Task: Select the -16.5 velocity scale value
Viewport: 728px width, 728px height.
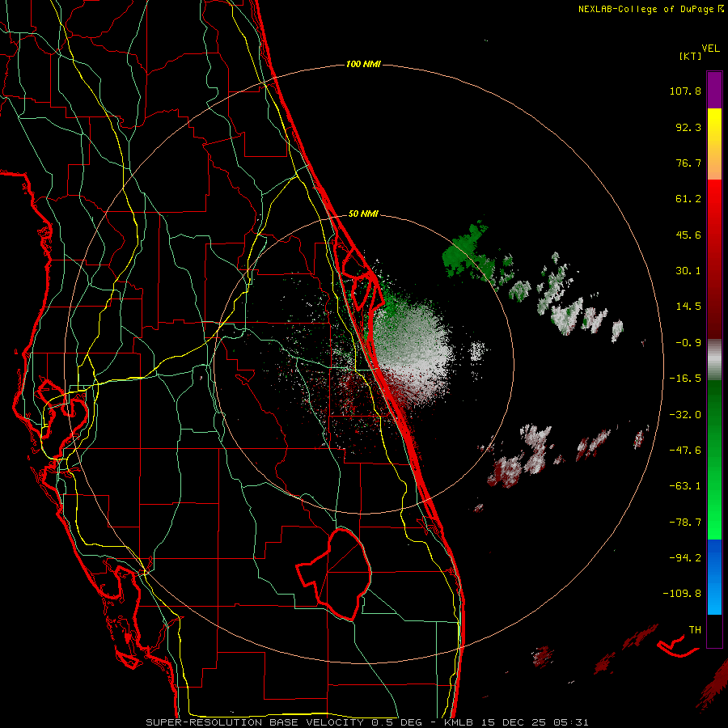Action: pyautogui.click(x=685, y=379)
